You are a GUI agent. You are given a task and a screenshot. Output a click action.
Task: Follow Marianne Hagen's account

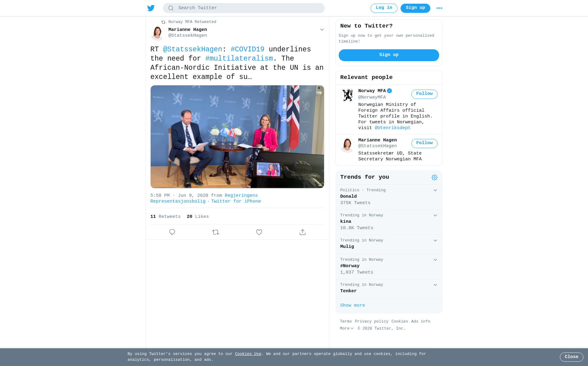424,144
